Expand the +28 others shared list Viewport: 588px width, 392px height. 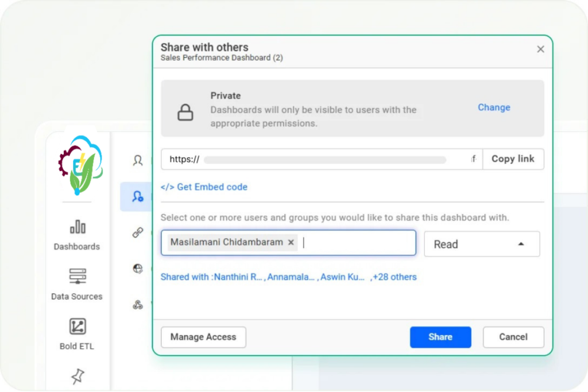395,277
